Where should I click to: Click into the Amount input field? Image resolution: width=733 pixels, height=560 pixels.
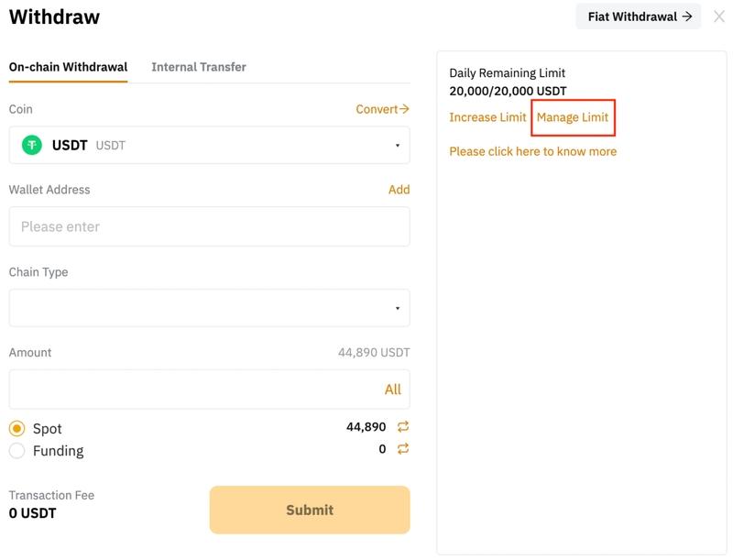coord(192,390)
